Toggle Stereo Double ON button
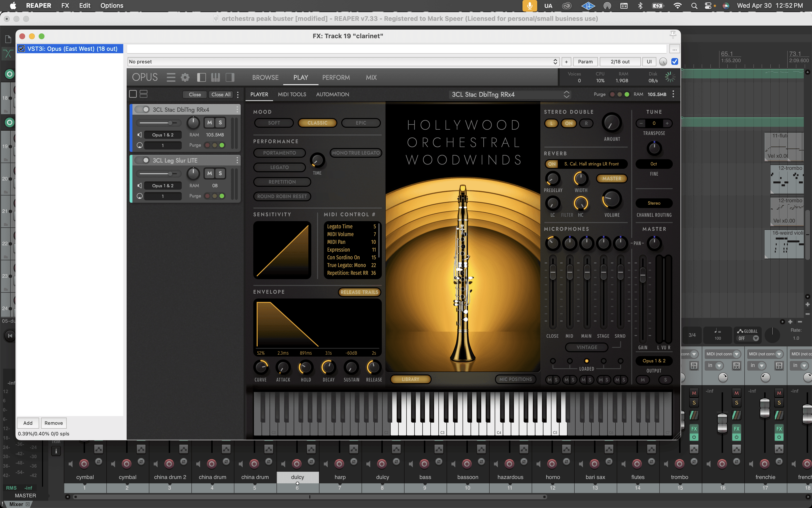Image resolution: width=812 pixels, height=508 pixels. point(569,123)
